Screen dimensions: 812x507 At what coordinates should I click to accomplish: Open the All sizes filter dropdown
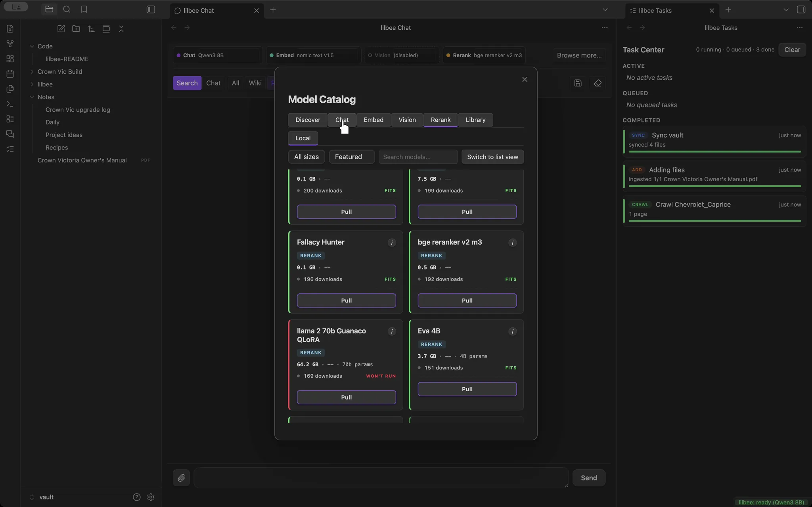point(306,157)
